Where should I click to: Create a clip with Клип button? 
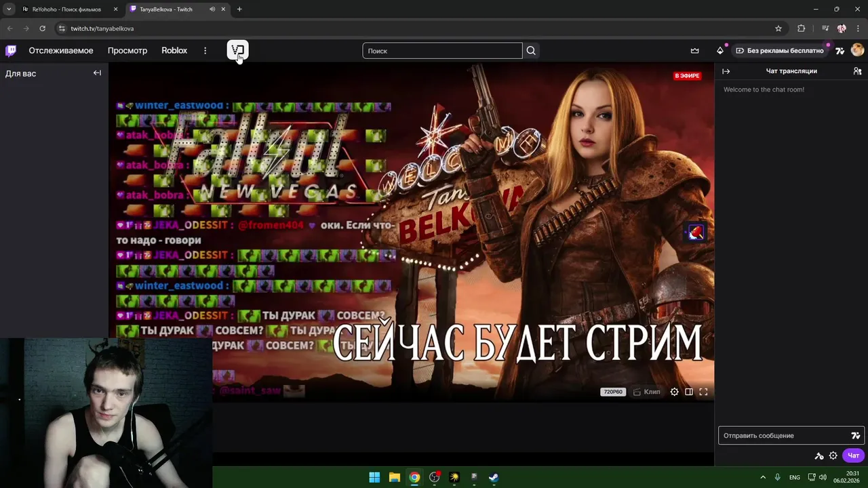tap(646, 392)
